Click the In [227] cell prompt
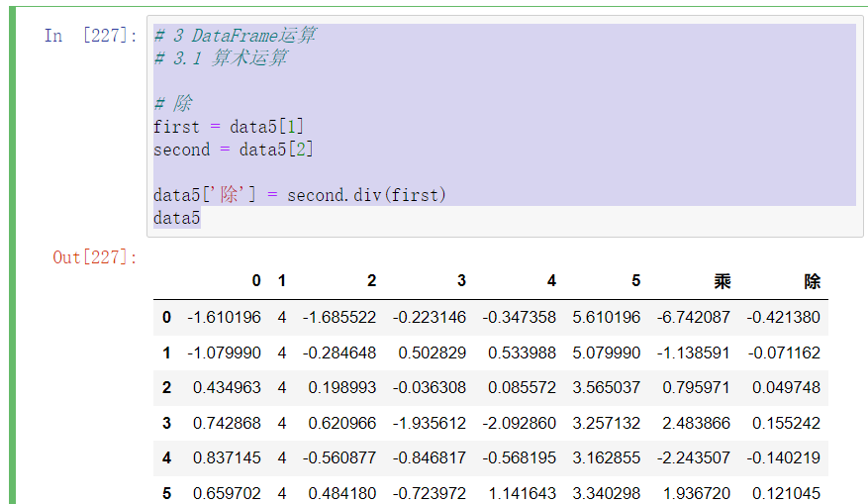 pyautogui.click(x=91, y=36)
